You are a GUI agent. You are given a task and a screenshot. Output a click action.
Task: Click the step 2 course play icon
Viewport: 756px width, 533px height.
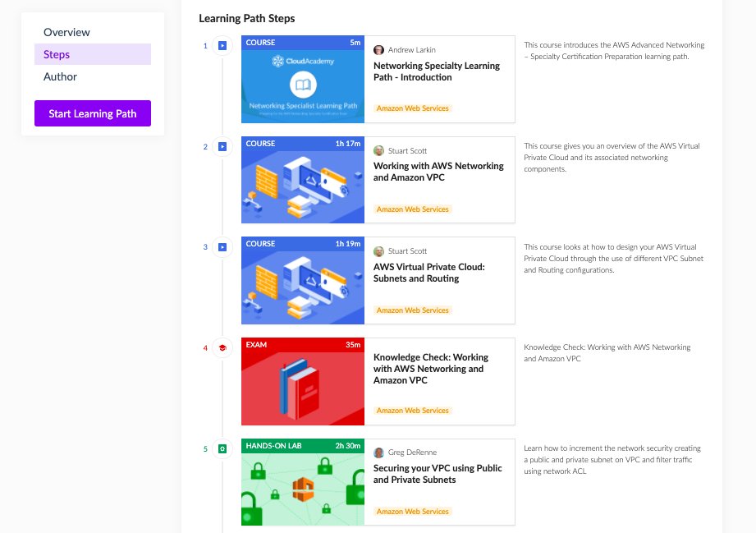point(222,147)
